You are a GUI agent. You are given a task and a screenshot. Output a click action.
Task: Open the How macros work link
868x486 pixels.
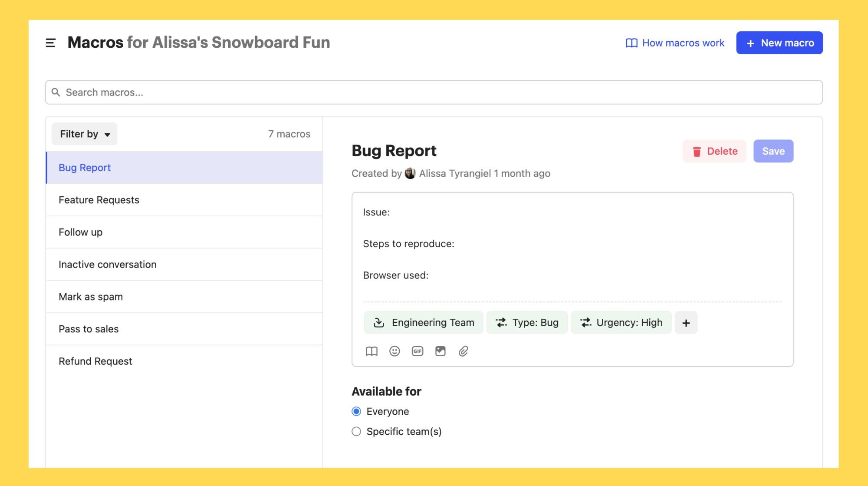tap(675, 43)
